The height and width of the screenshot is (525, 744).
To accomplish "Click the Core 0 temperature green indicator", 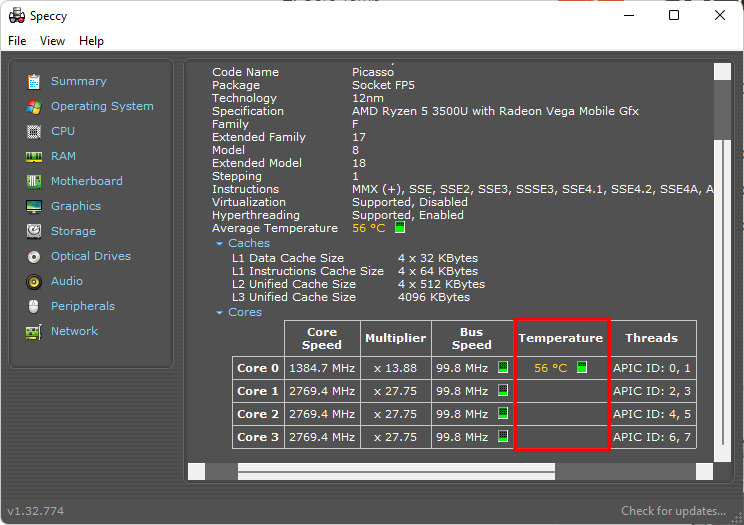I will [581, 368].
